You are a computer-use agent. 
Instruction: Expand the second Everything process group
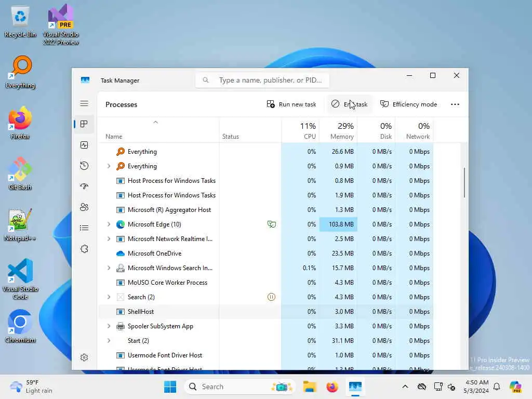109,166
